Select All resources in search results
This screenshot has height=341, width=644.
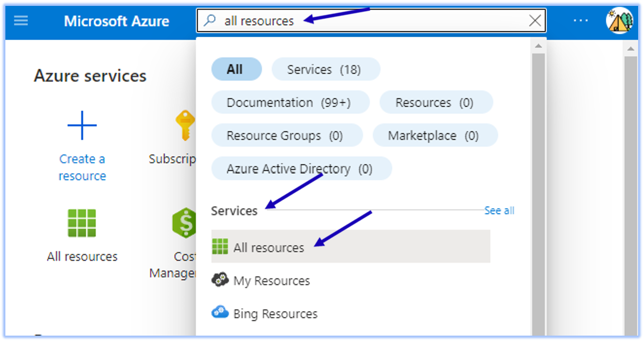[269, 248]
